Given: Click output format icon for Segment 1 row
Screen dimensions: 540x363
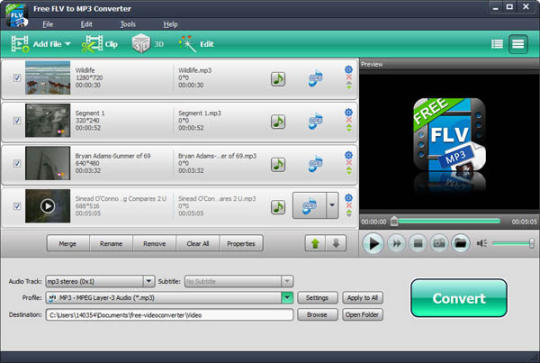Looking at the screenshot, I should 315,122.
